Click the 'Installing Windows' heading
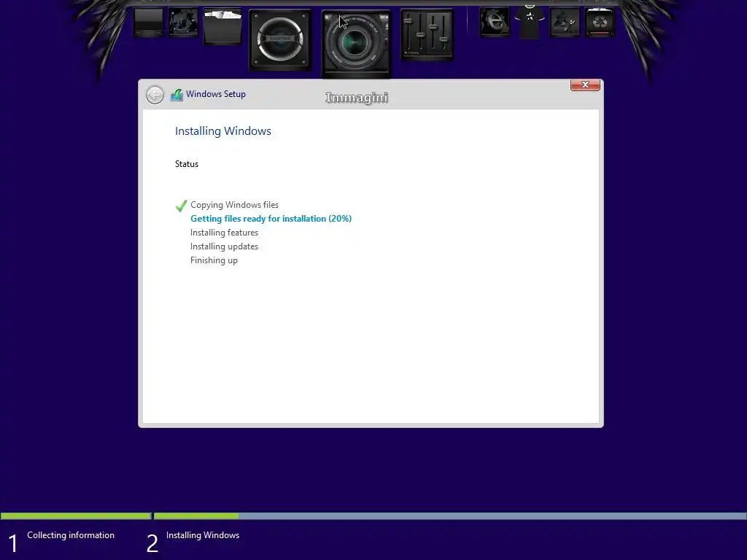 click(223, 131)
